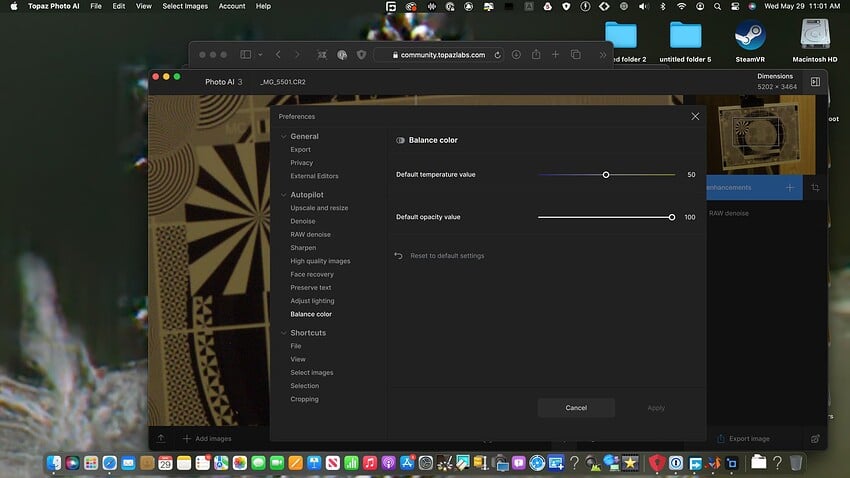Click the Safari share icon
This screenshot has height=478, width=850.
pos(536,54)
